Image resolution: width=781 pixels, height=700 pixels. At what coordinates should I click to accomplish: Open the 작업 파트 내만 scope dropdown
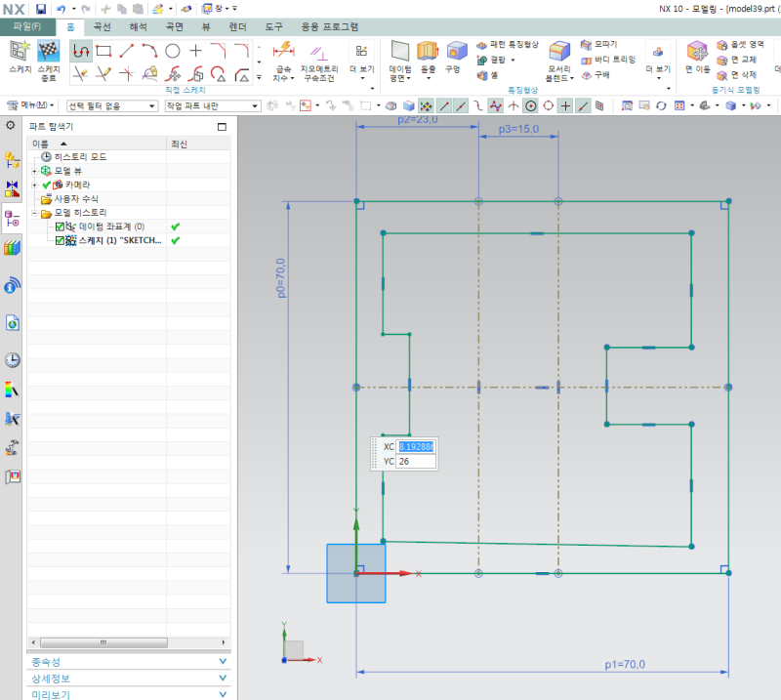[x=211, y=105]
